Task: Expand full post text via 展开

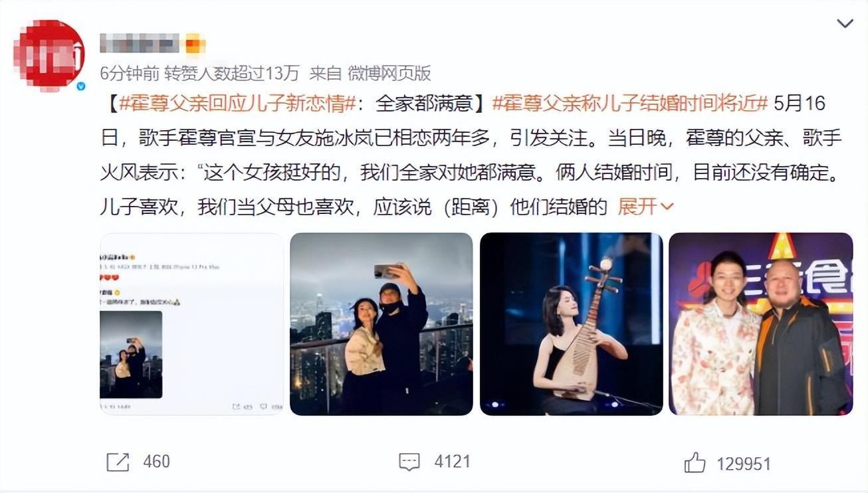Action: pos(645,207)
